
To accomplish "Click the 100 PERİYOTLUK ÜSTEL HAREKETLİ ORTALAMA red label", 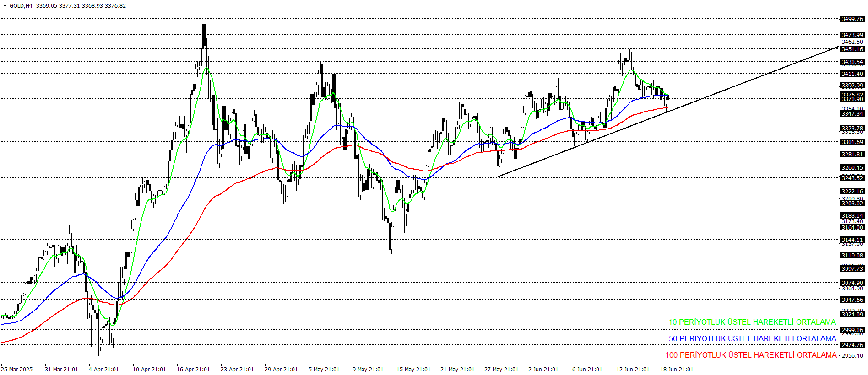I will [751, 355].
